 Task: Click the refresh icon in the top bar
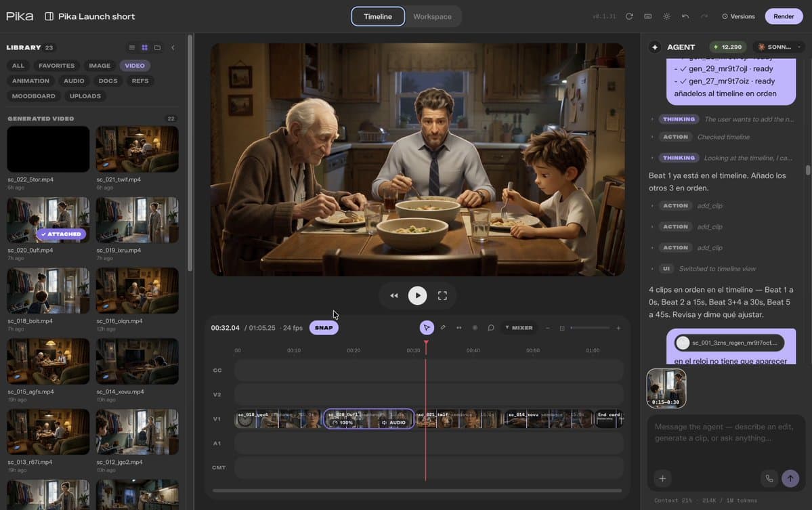pyautogui.click(x=629, y=16)
